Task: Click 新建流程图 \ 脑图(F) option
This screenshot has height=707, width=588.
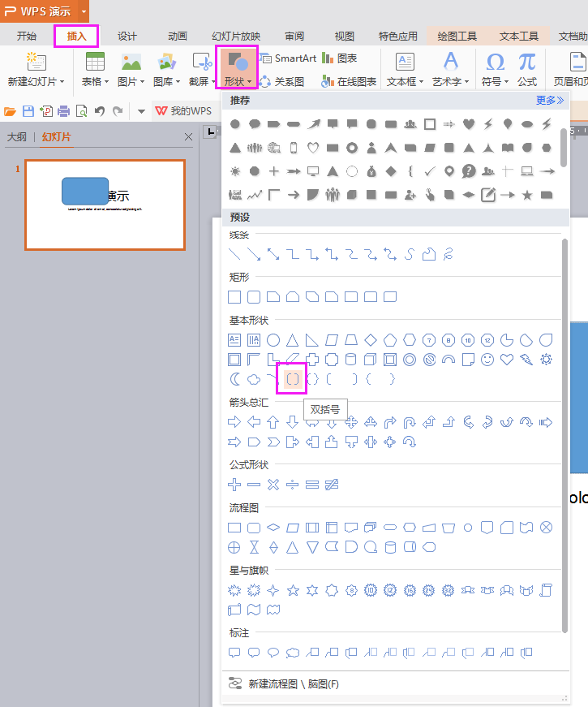Action: point(294,684)
